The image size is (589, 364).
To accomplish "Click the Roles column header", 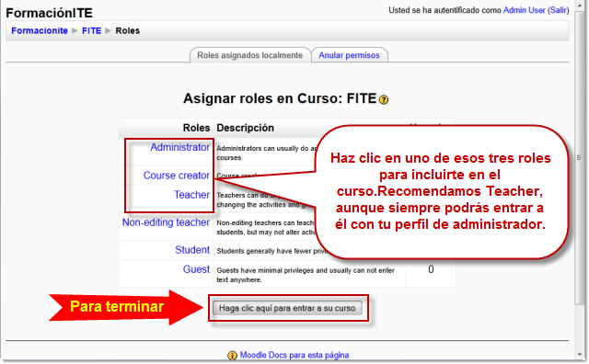I will point(196,128).
